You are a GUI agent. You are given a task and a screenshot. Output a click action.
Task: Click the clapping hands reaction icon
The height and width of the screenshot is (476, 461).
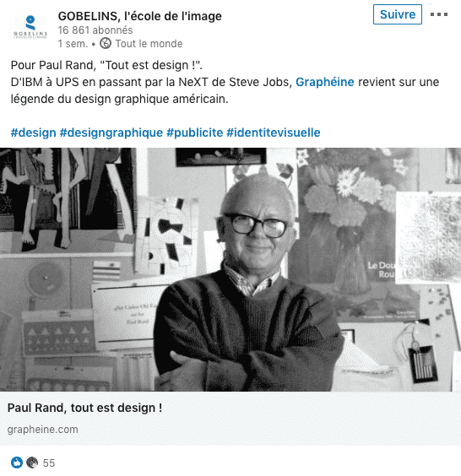pyautogui.click(x=32, y=462)
